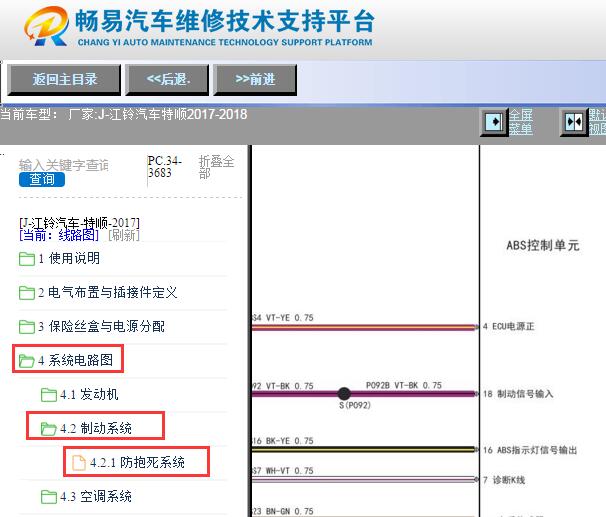Open folder icon of 3 保险丝盒与电源分配
Image resolution: width=606 pixels, height=517 pixels.
[x=27, y=327]
